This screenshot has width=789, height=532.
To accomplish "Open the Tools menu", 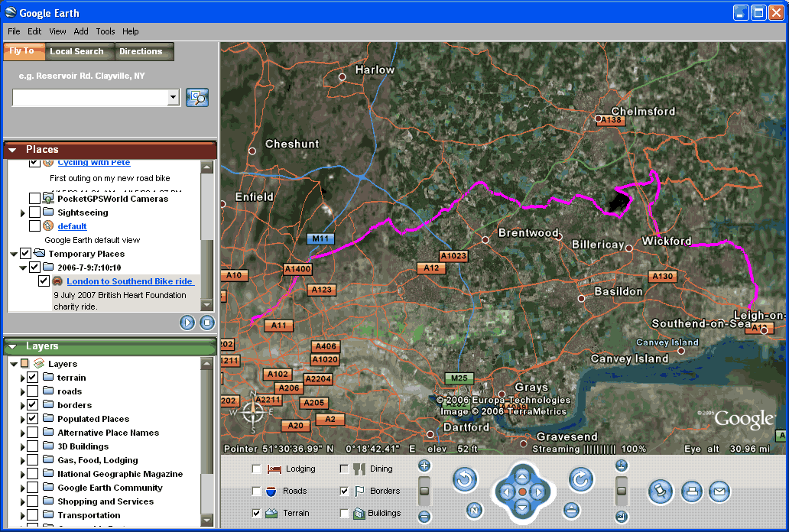I will [106, 31].
